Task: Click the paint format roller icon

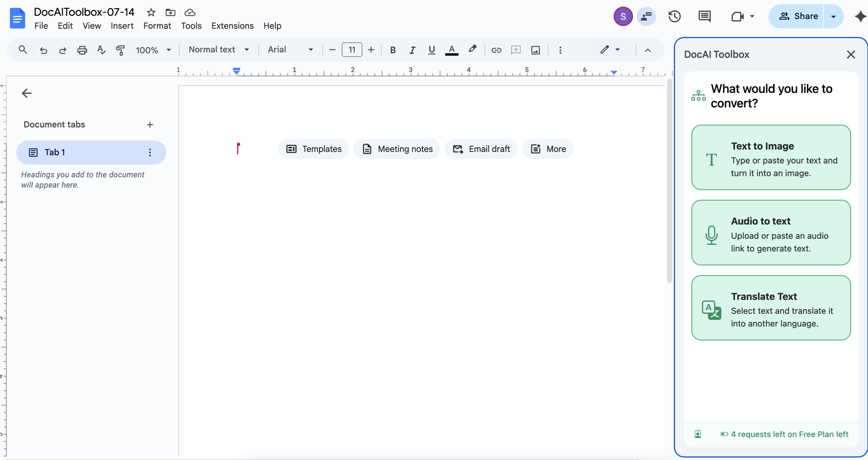Action: point(120,50)
